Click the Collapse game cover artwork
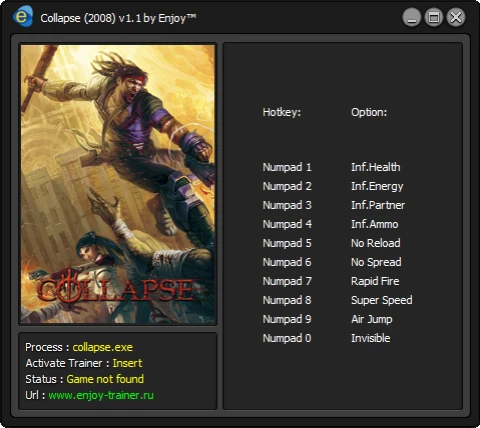Image resolution: width=480 pixels, height=428 pixels. tap(118, 184)
